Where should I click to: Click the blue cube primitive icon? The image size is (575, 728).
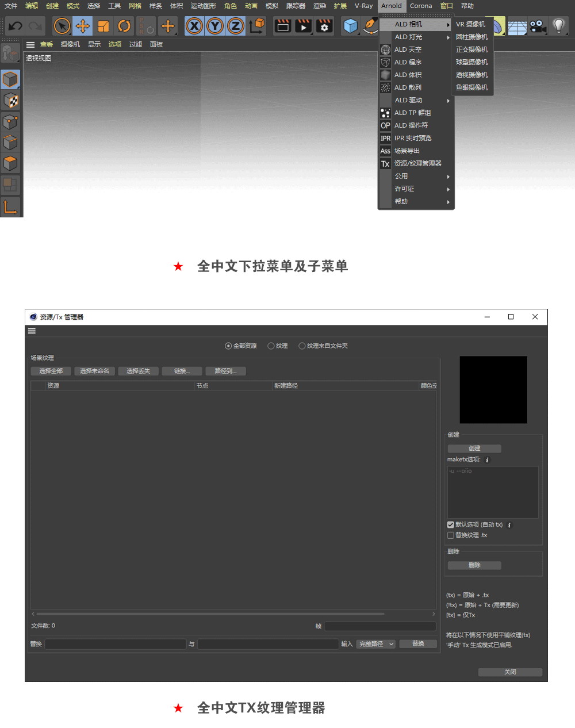(350, 26)
